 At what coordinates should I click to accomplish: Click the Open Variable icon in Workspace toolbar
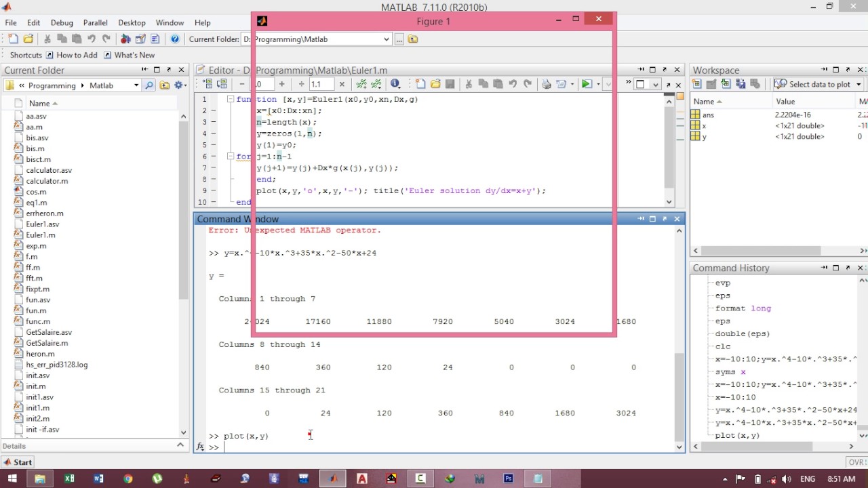pyautogui.click(x=711, y=84)
